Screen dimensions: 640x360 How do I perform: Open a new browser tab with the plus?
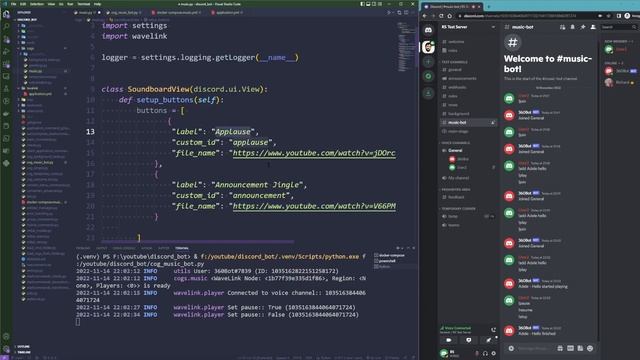[x=489, y=6]
